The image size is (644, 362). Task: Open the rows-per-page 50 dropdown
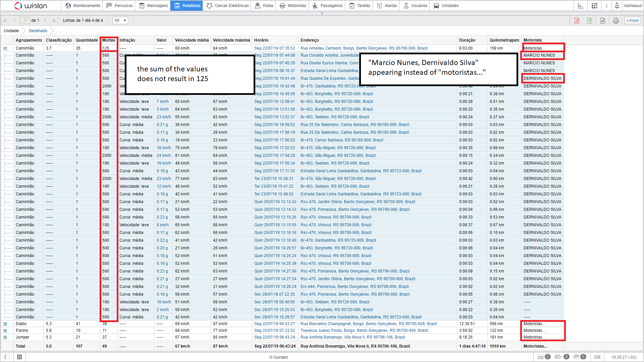(x=120, y=20)
